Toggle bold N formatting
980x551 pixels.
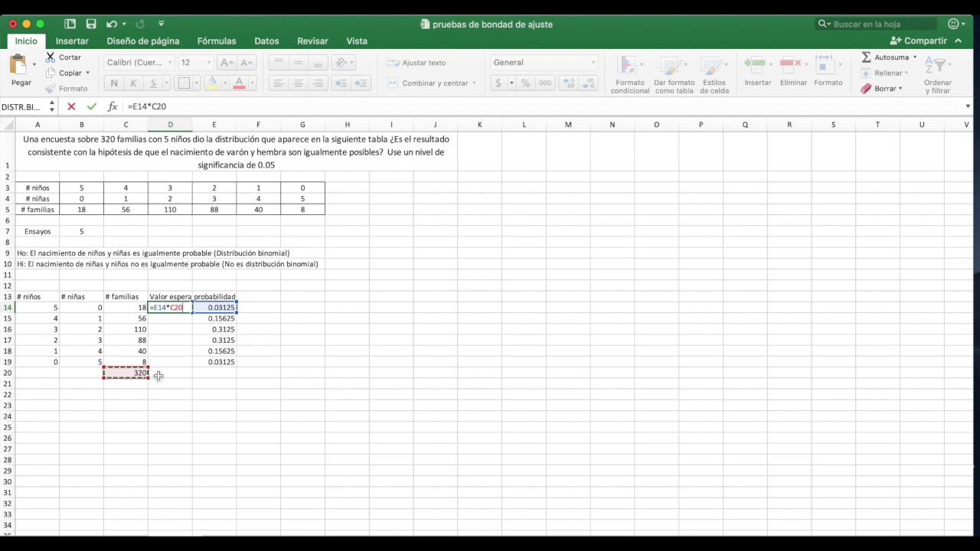pos(114,83)
